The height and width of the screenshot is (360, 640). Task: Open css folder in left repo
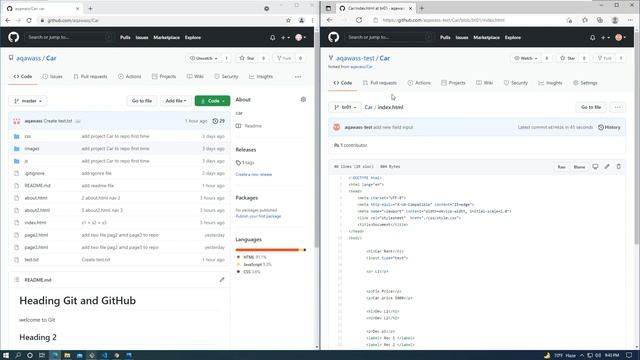click(28, 136)
